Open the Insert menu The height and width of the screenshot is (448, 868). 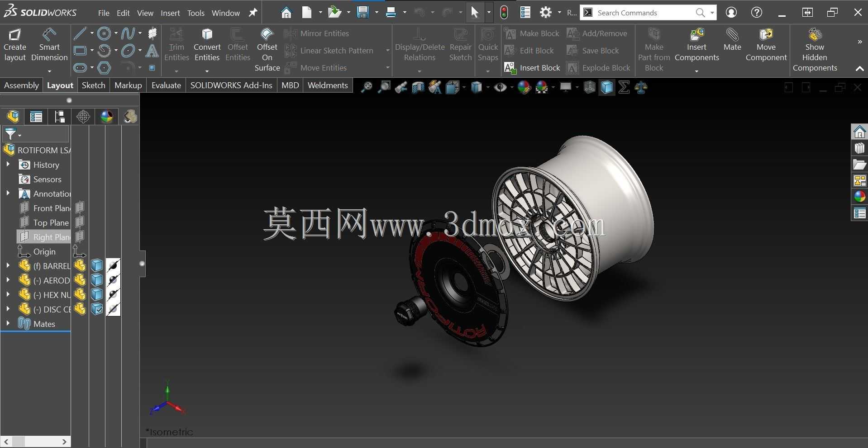(170, 13)
